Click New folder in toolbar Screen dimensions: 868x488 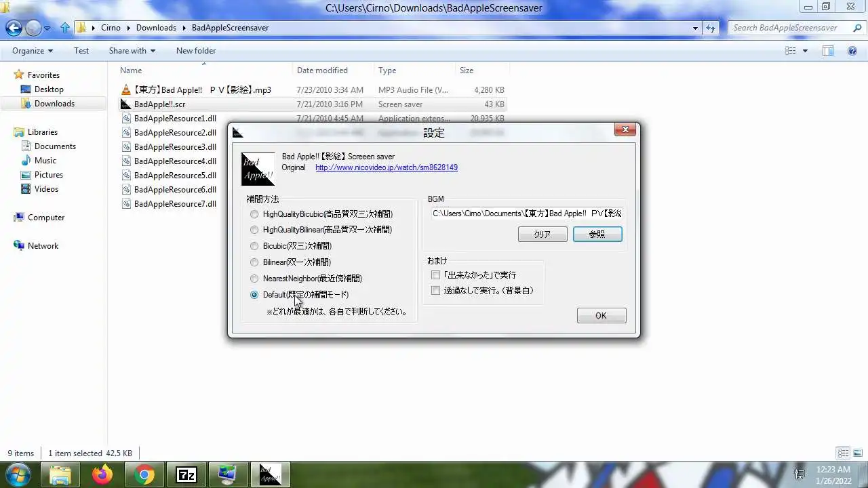tap(196, 51)
